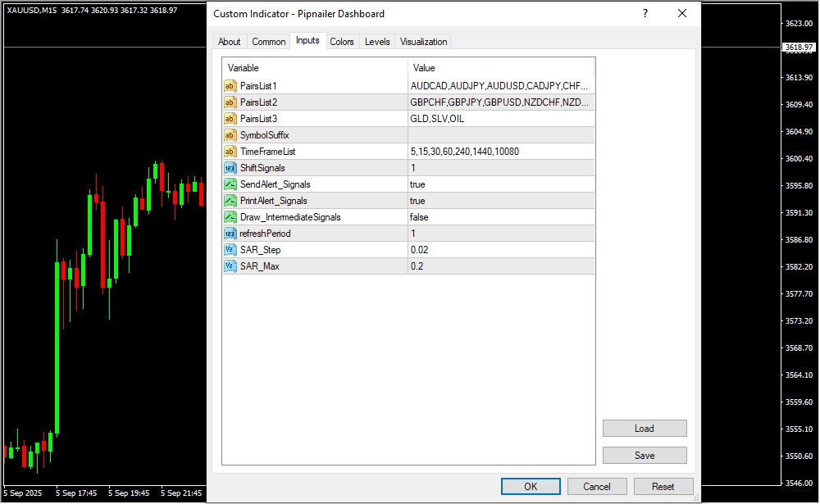This screenshot has height=504, width=820.
Task: Click the Load button
Action: [645, 429]
